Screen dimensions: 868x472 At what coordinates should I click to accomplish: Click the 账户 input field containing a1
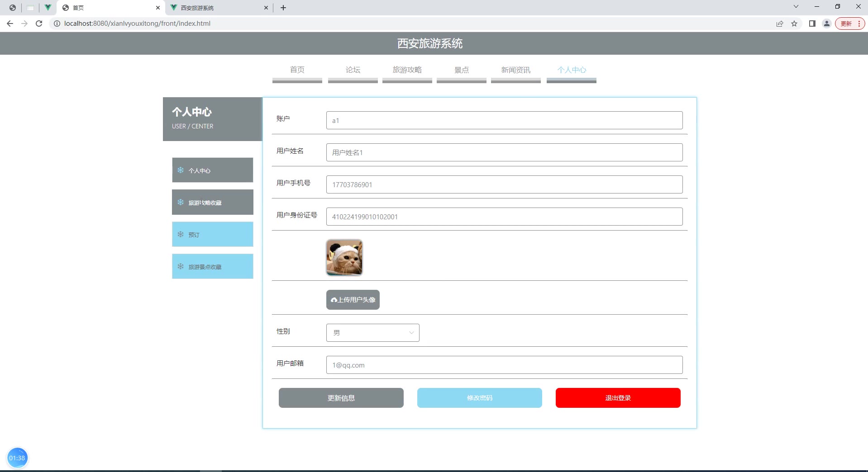504,120
